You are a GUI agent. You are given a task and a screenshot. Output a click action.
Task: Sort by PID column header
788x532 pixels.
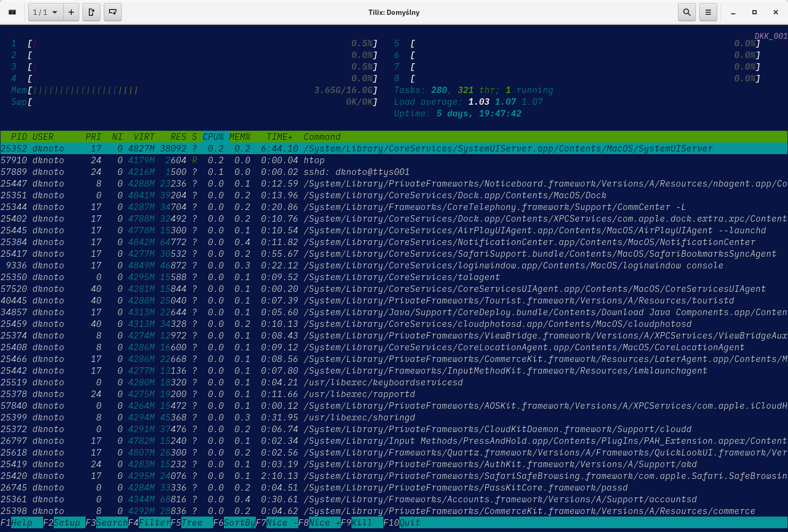[x=19, y=137]
